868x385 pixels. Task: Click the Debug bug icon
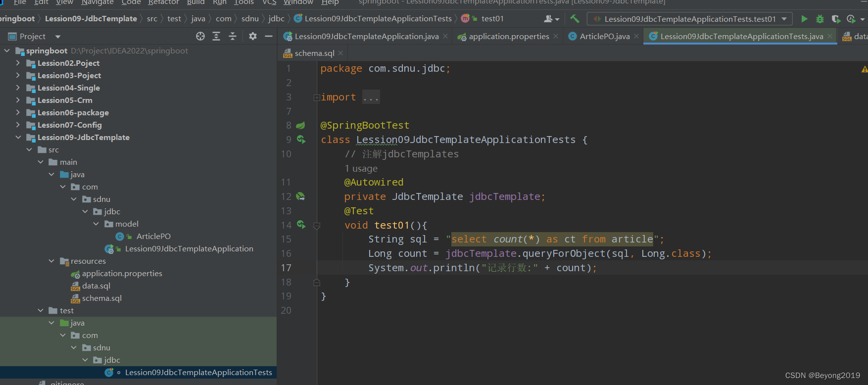coord(820,19)
